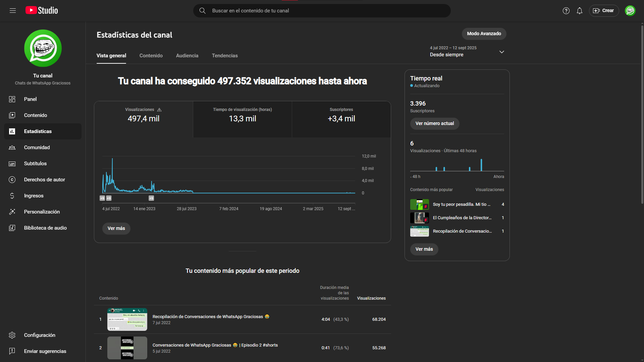Click thumbnail of Soy tu peor pesadilla
This screenshot has width=644, height=362.
420,204
